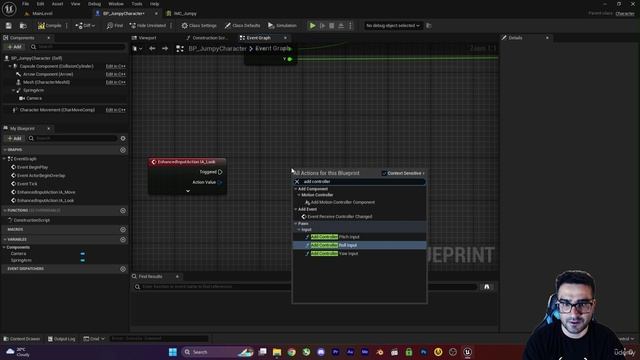Select EnhancedInputAction IA_Move entry
This screenshot has width=640, height=360.
(46, 192)
